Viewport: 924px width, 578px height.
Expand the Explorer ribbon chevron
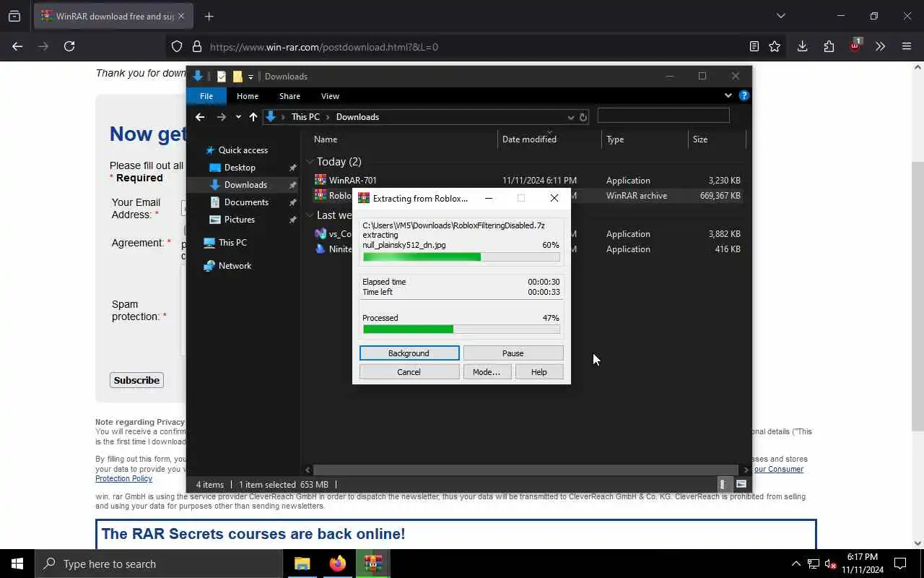[x=728, y=95]
